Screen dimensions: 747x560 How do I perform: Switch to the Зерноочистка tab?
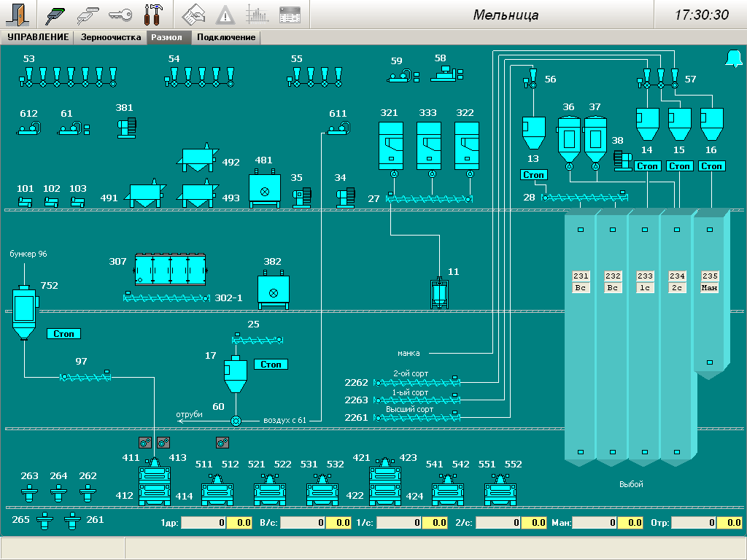click(111, 37)
